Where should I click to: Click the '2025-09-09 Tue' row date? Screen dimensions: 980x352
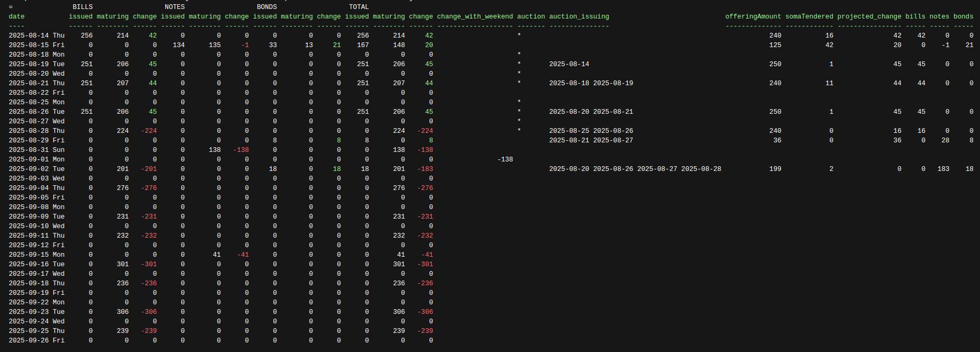[x=37, y=216]
